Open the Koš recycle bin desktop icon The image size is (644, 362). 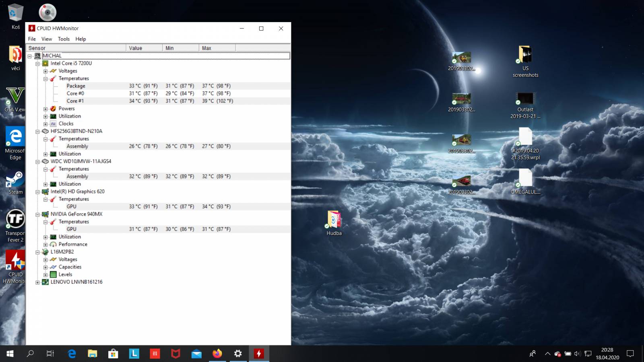16,16
